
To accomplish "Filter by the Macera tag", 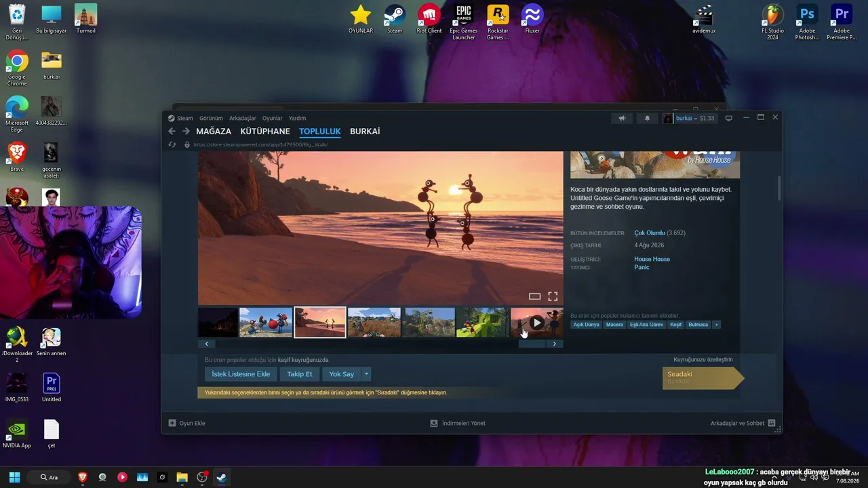I will point(614,325).
